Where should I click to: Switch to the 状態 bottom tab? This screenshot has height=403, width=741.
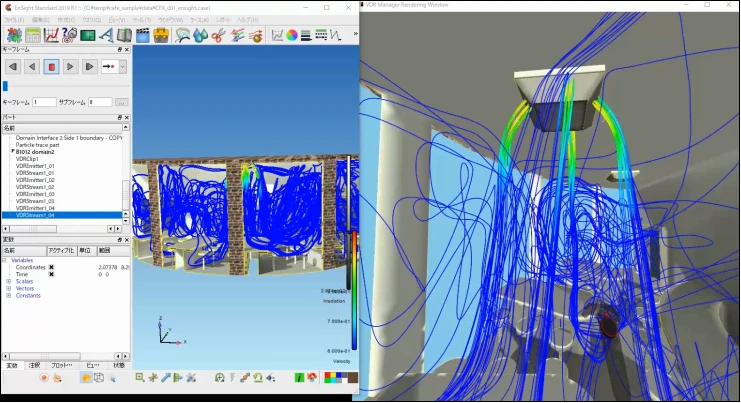tap(119, 365)
